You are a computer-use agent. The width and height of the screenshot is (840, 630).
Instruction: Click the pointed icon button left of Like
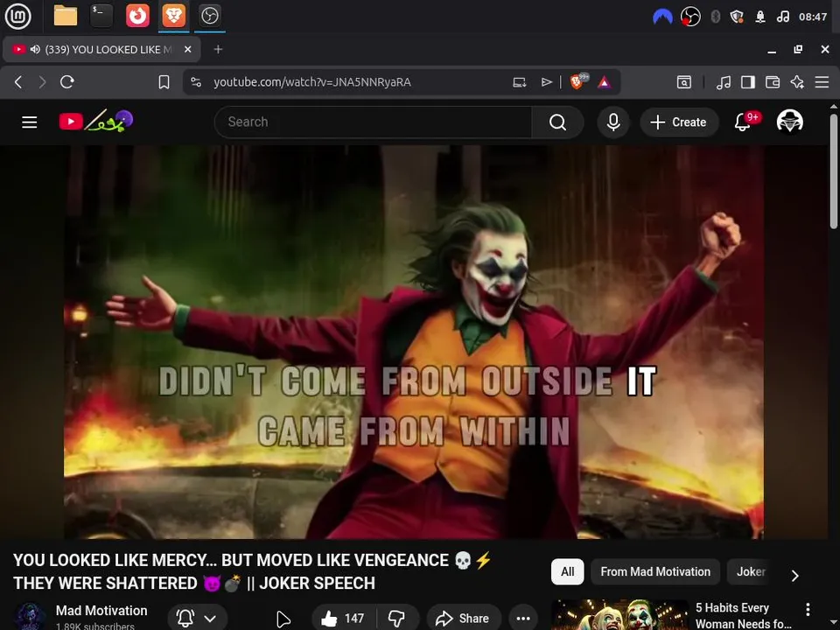(x=283, y=619)
